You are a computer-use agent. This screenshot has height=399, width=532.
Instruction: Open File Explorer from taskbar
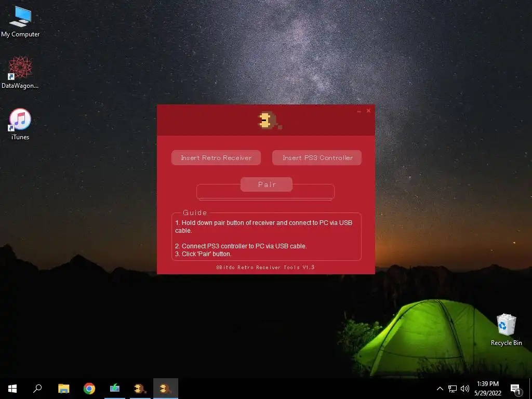point(63,389)
